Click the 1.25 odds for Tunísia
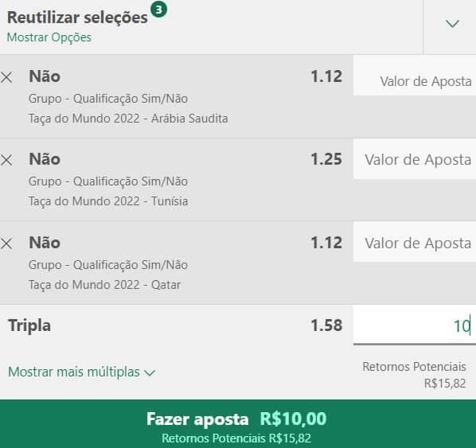476x448 pixels. coord(326,159)
